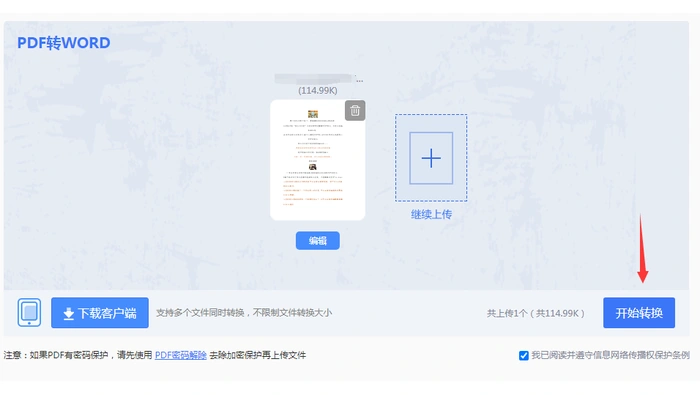Click the (114.99K) file size text

click(317, 91)
